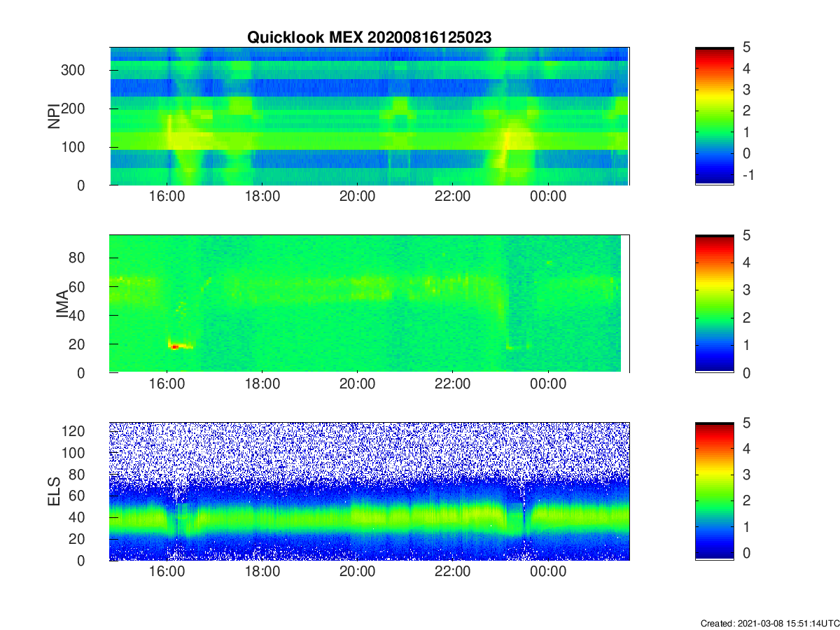The width and height of the screenshot is (840, 630).
Task: Click the 3 value on ELS colorbar
Action: click(747, 475)
